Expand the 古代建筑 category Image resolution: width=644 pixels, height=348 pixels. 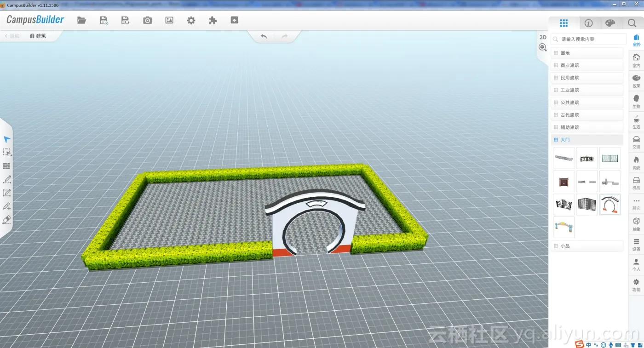point(587,115)
